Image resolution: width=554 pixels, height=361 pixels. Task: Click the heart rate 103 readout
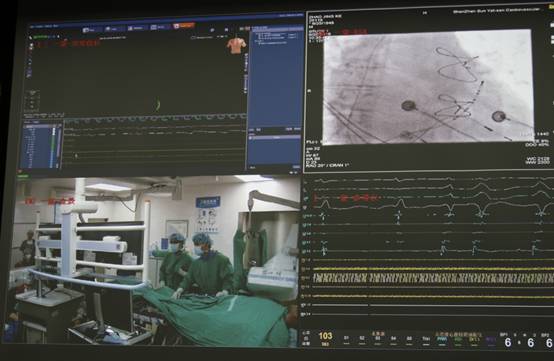[325, 336]
